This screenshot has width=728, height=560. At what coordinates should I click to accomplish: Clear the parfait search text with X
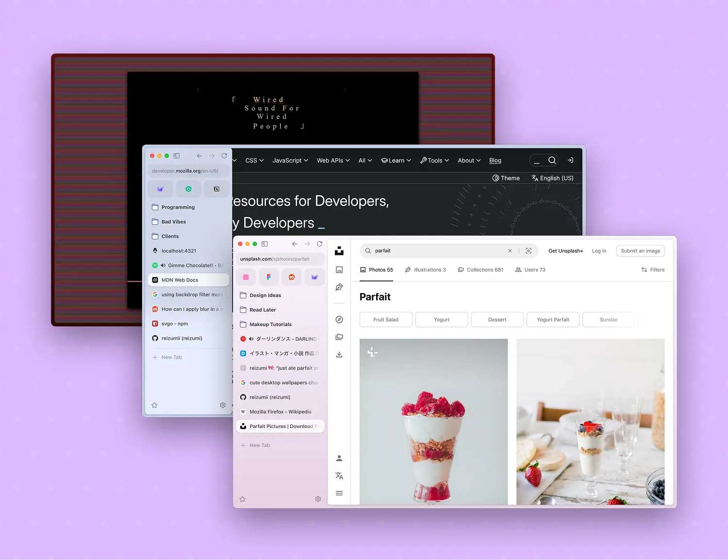pos(510,251)
